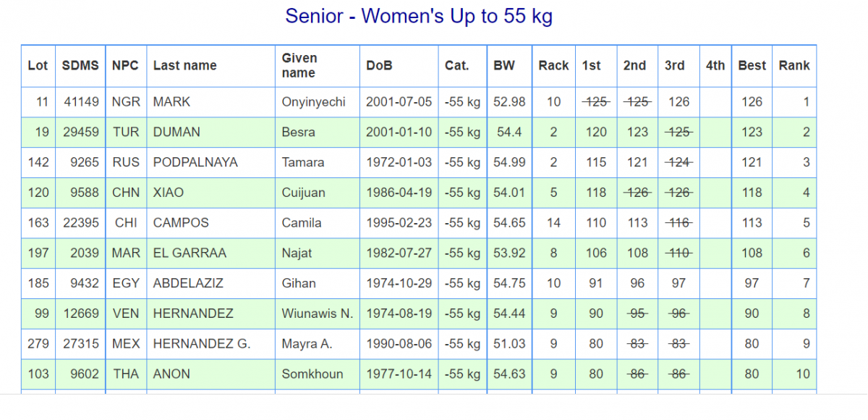868x420 pixels.
Task: Click the Best column header
Action: tap(752, 65)
